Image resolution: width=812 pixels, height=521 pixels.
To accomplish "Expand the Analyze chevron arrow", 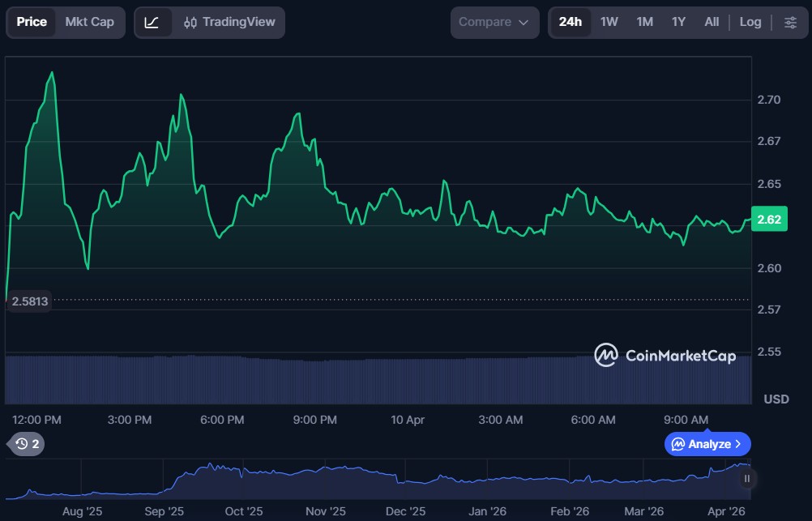I will pos(737,444).
